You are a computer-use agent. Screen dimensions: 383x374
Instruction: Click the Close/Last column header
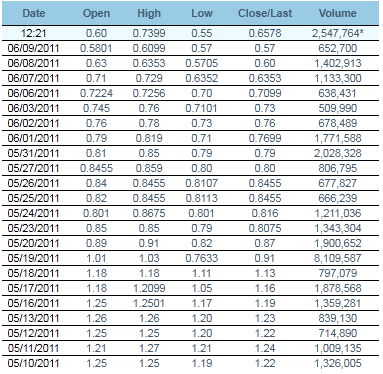[265, 13]
